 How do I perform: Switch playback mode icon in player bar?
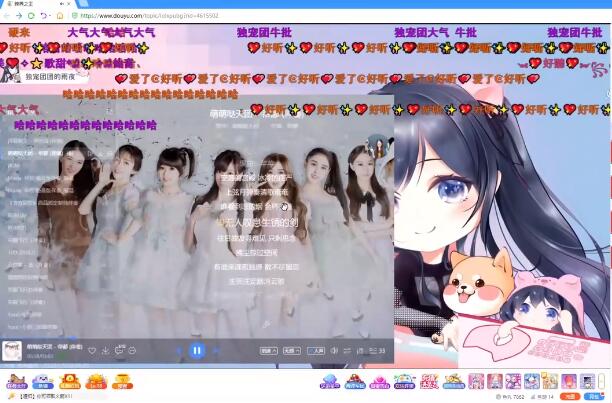pyautogui.click(x=347, y=350)
